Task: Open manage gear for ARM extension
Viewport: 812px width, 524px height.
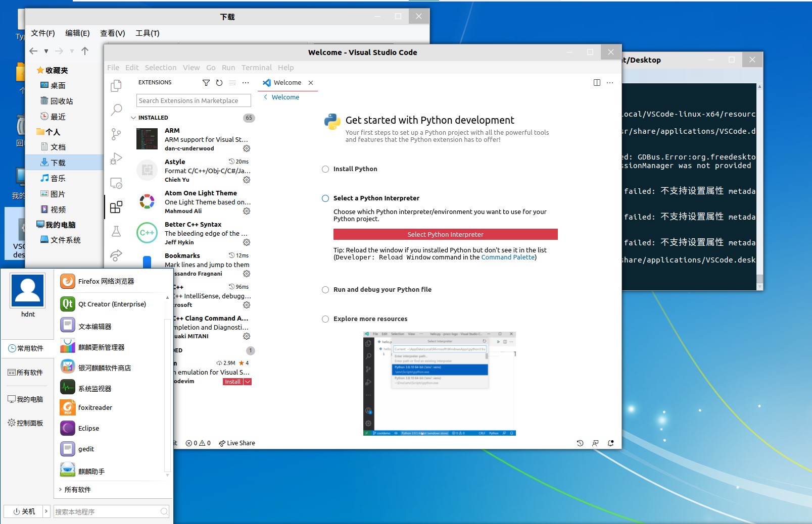Action: tap(247, 148)
